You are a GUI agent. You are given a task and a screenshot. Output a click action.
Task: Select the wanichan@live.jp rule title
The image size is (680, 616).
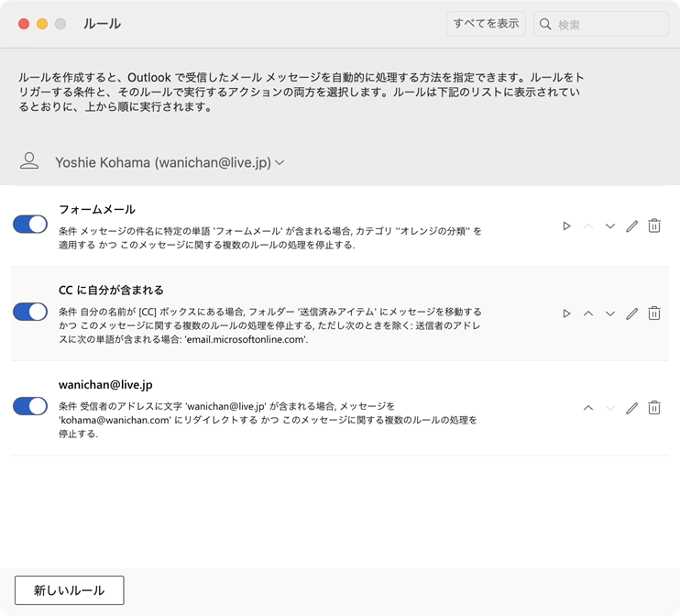[99, 385]
